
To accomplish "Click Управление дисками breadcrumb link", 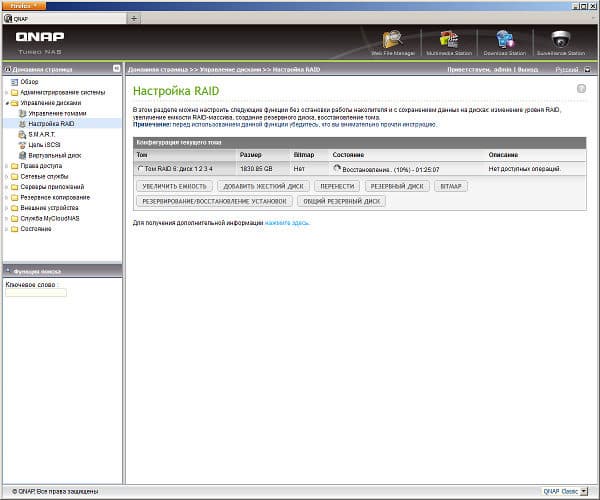I will click(x=230, y=70).
